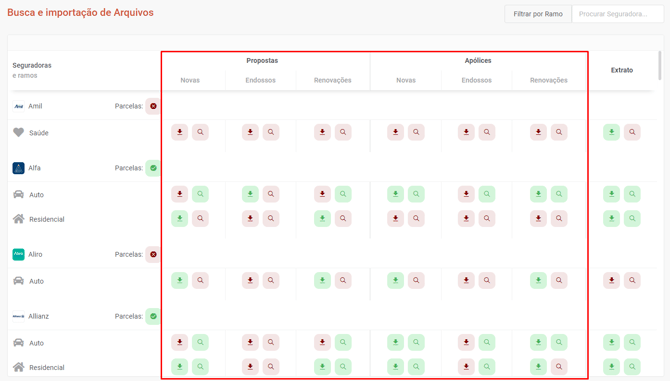This screenshot has width=670, height=381.
Task: Toggle Amil Parcelas status indicator
Action: click(x=153, y=106)
